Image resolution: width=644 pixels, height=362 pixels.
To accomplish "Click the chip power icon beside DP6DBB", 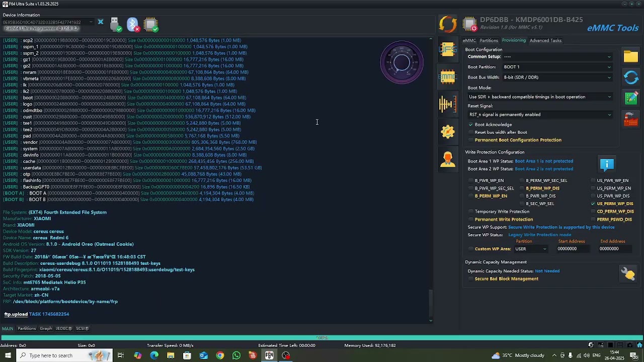I will [x=469, y=24].
